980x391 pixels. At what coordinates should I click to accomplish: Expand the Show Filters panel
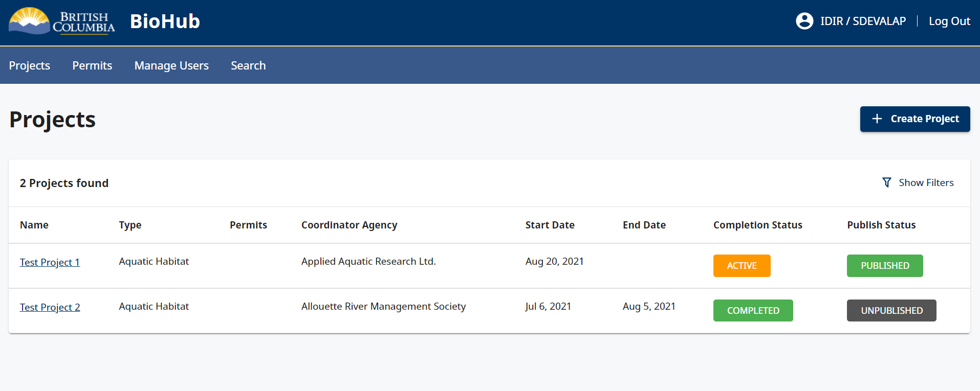coord(918,182)
